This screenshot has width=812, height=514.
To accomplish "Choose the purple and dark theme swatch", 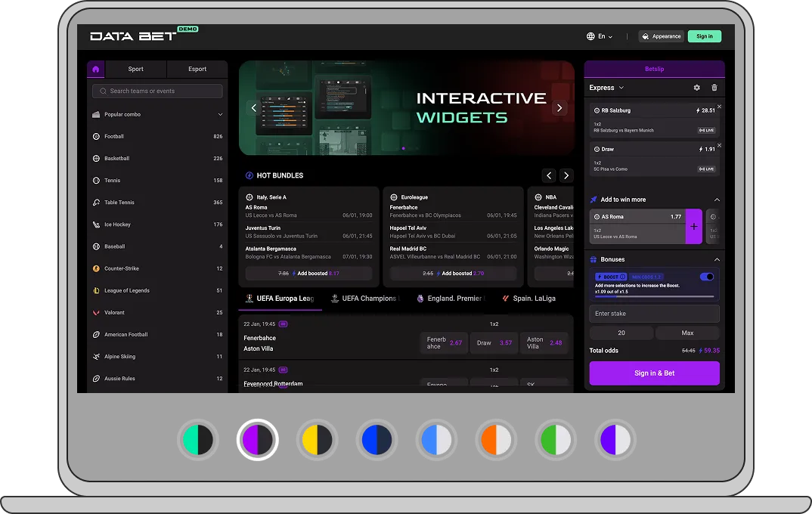I will point(258,440).
